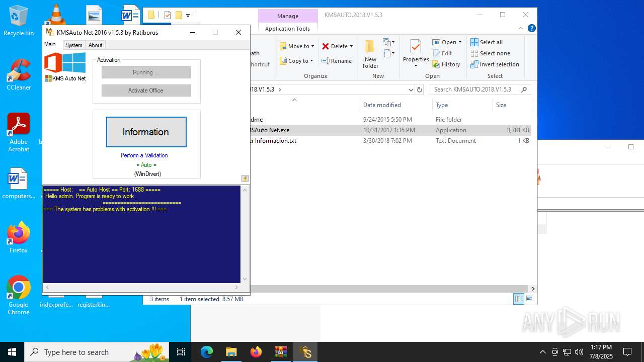Switch Explorer to large icons view
644x362 pixels.
pyautogui.click(x=529, y=299)
